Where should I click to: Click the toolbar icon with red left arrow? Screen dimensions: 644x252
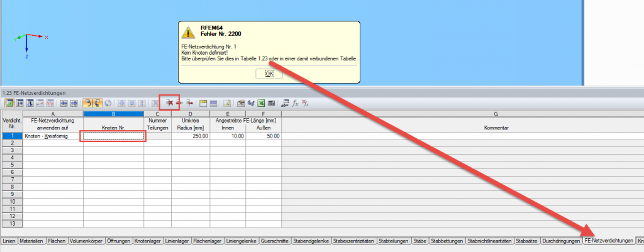179,103
